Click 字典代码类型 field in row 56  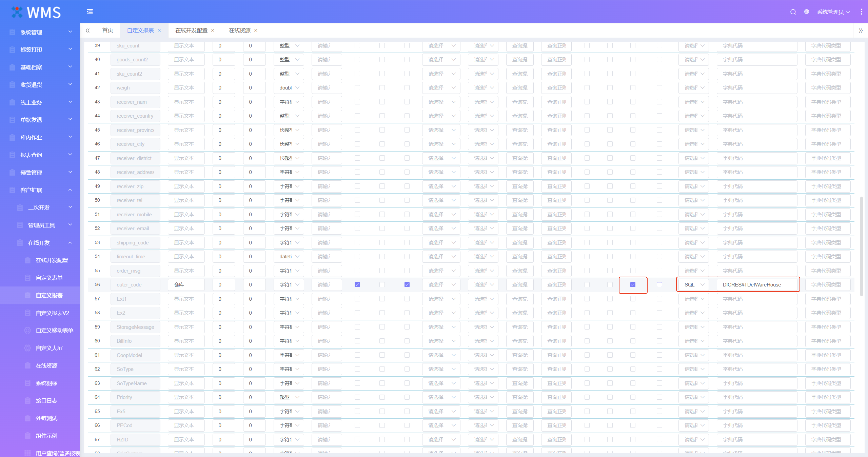(828, 285)
